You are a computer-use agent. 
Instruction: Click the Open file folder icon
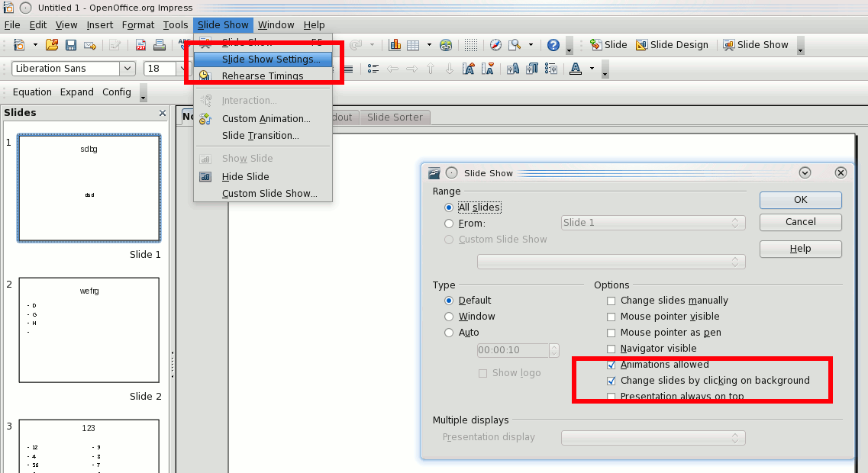pos(52,45)
